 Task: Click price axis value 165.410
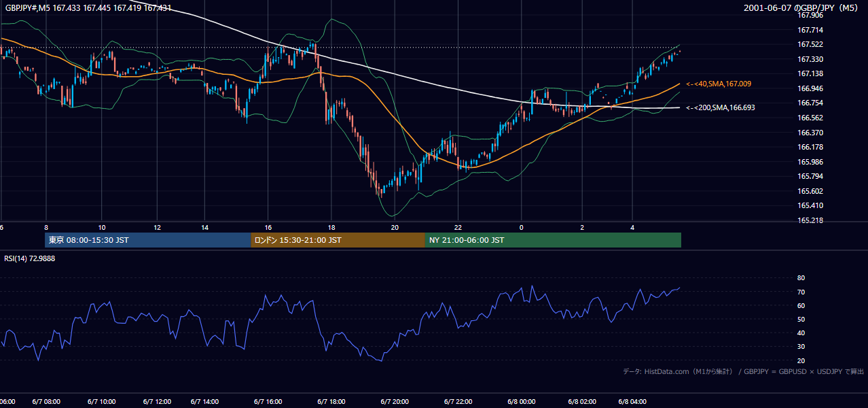point(810,205)
